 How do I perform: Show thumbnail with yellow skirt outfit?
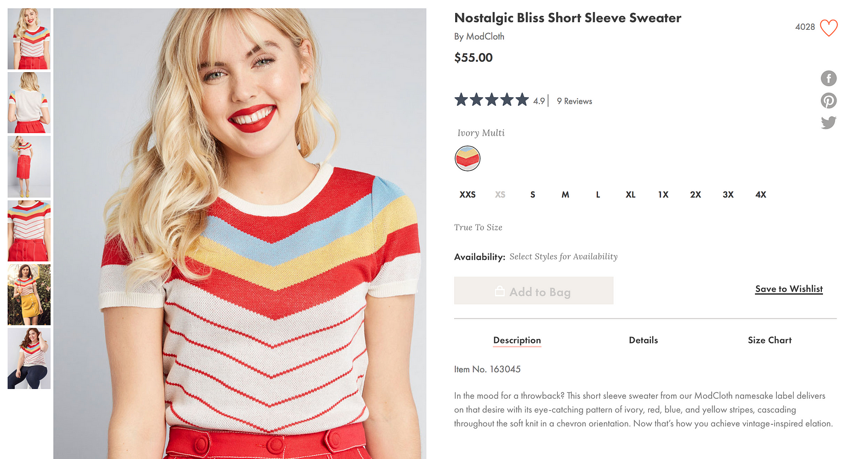[29, 295]
